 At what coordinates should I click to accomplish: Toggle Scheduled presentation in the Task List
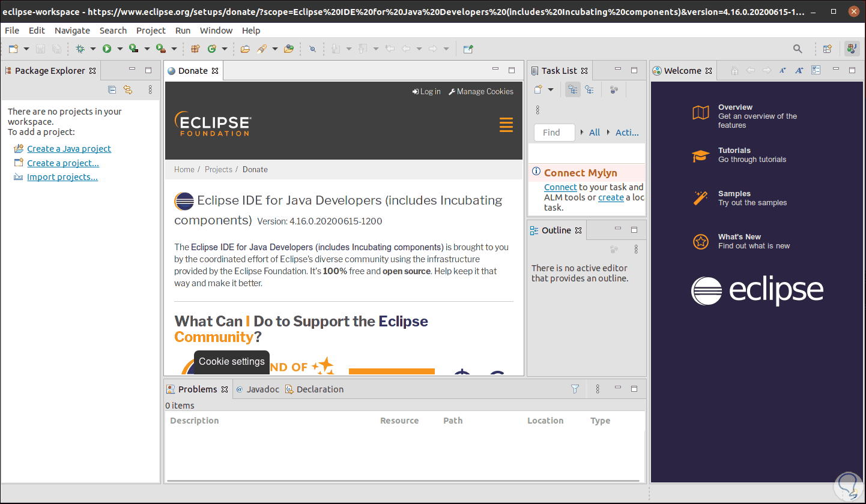pyautogui.click(x=590, y=89)
